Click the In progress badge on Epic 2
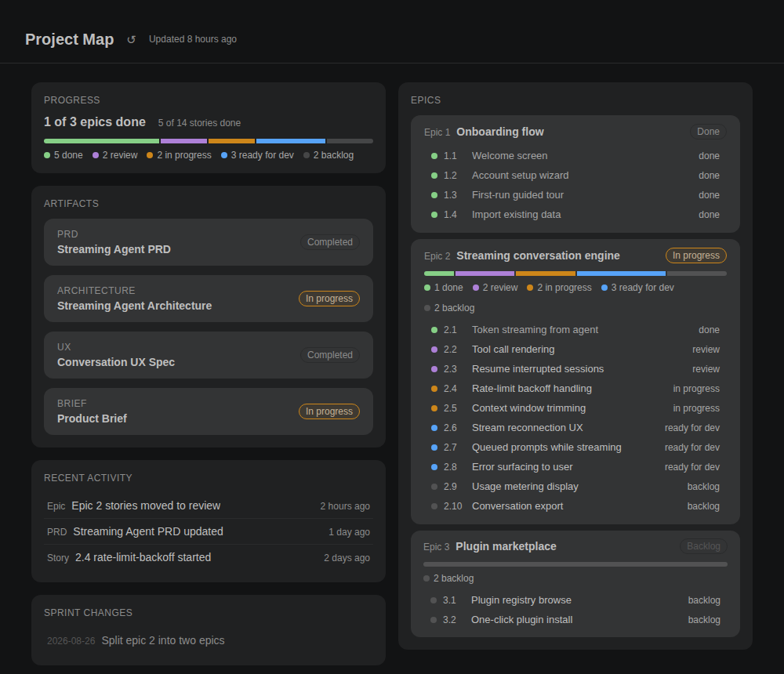 [695, 255]
